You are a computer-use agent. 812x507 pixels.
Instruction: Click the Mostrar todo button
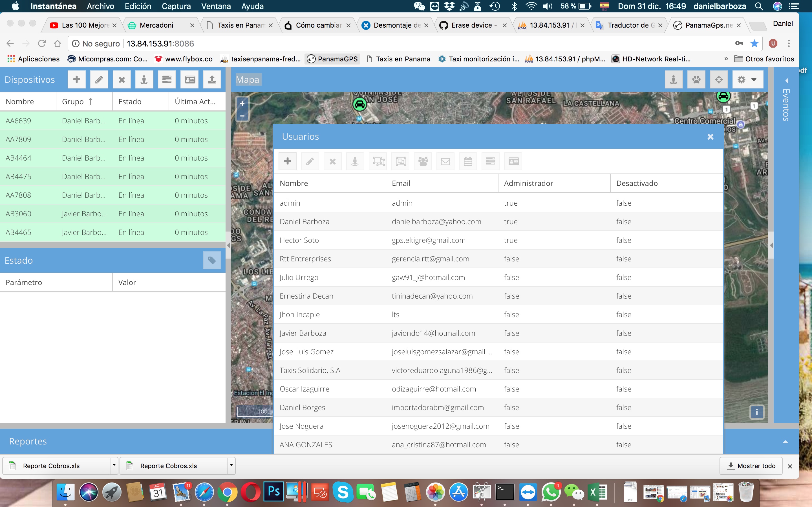pyautogui.click(x=751, y=466)
